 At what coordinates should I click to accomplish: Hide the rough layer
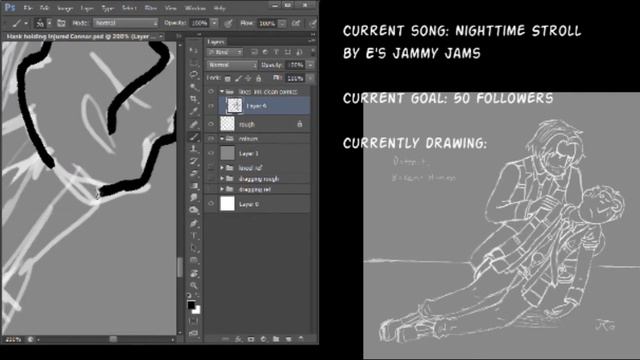211,124
